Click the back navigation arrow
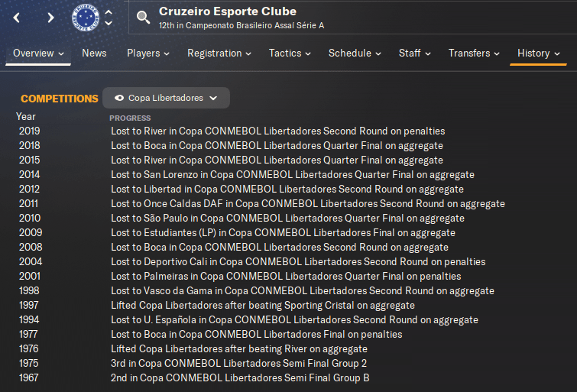The height and width of the screenshot is (392, 577). click(17, 18)
